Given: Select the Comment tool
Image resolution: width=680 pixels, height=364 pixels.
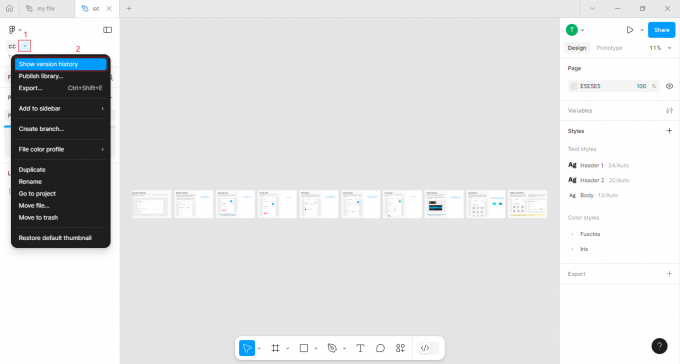Looking at the screenshot, I should coord(380,348).
